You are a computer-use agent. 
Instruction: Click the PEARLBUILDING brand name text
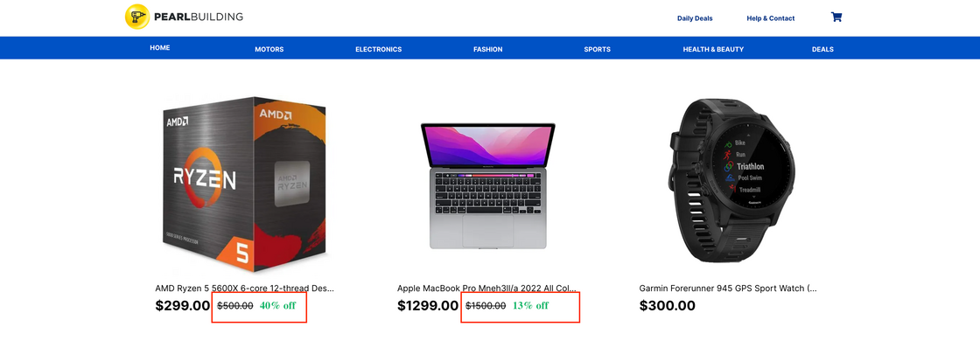[x=198, y=17]
